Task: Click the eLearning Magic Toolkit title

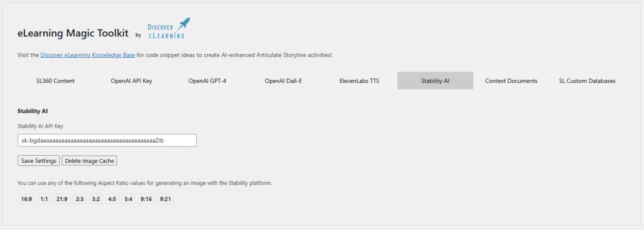Action: point(73,33)
